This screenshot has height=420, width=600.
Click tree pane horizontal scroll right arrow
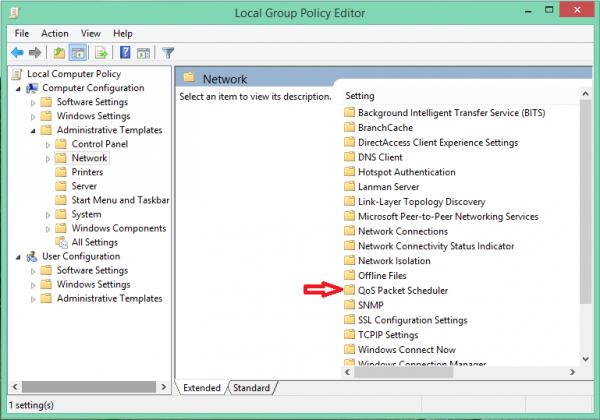coord(164,387)
